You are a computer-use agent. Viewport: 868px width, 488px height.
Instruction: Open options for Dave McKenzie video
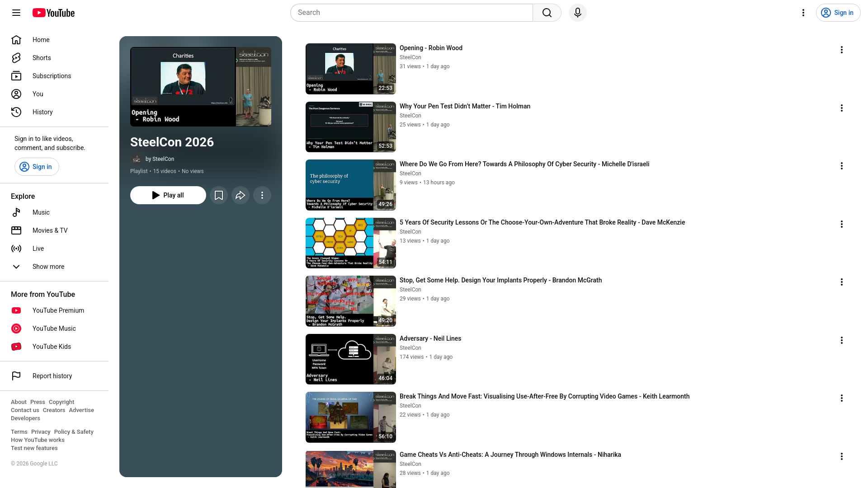pos(842,224)
